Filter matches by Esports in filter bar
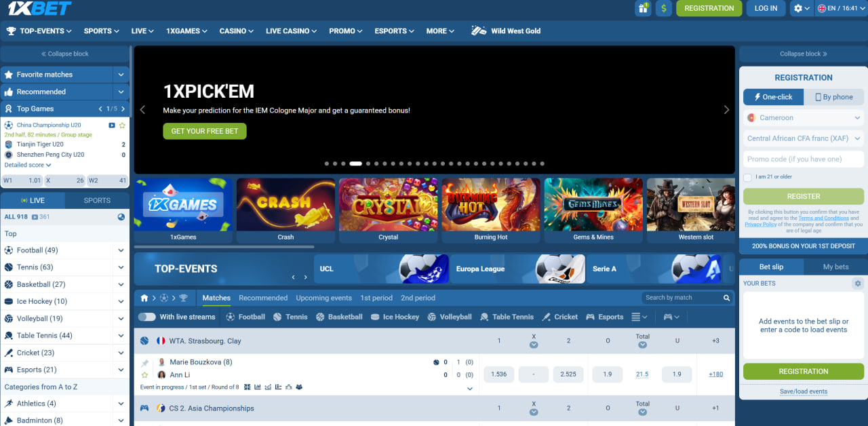868x426 pixels. coord(604,317)
